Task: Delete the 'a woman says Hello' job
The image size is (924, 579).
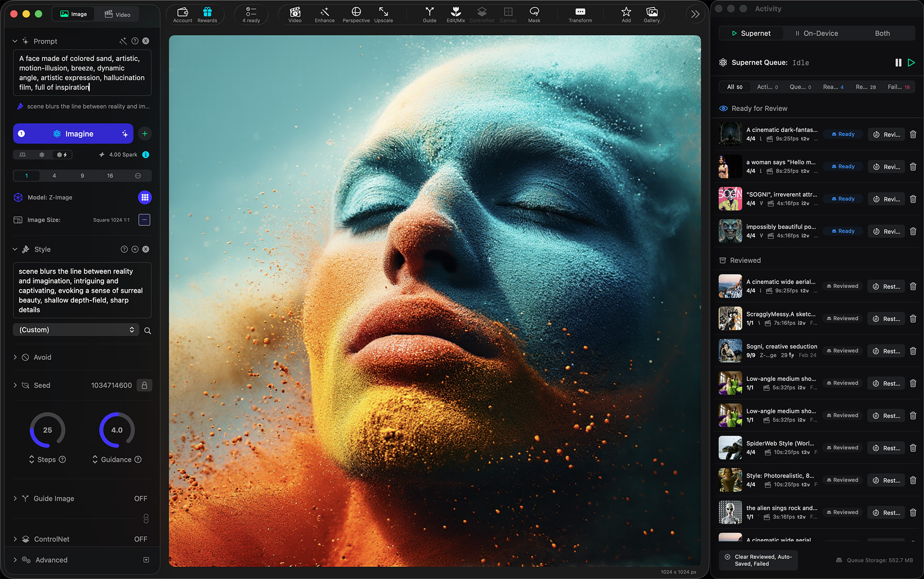Action: (x=912, y=167)
